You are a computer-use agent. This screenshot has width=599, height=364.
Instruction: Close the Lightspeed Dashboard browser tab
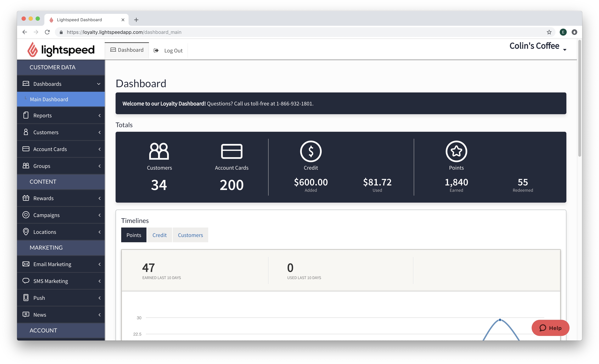pyautogui.click(x=123, y=20)
